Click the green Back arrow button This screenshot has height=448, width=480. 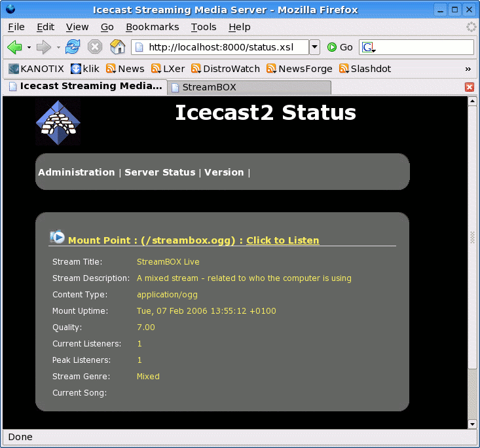[x=14, y=47]
